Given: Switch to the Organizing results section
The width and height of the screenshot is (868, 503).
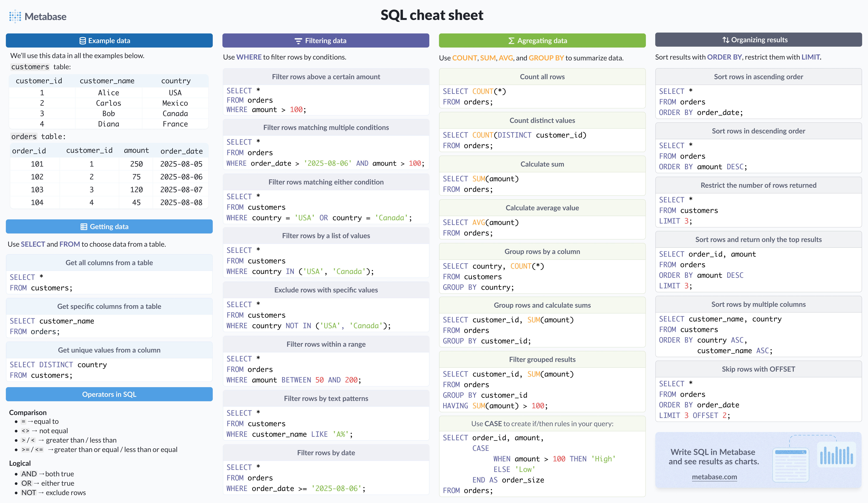Looking at the screenshot, I should (758, 40).
